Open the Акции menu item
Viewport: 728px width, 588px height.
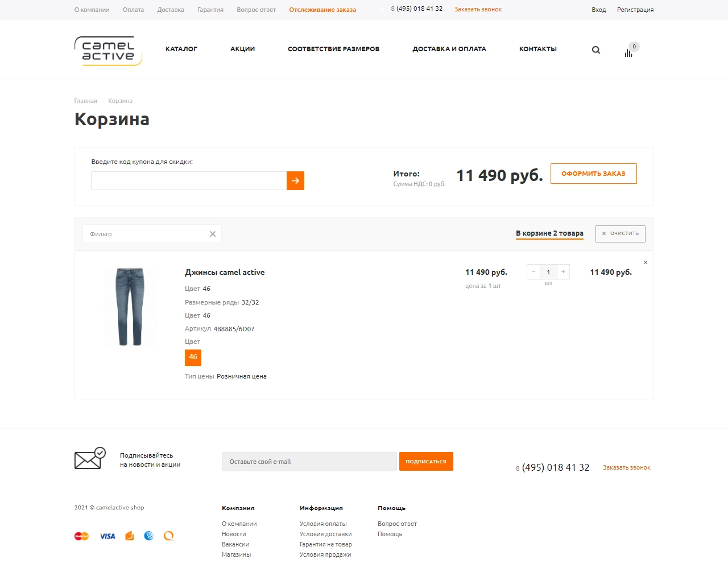click(x=242, y=49)
